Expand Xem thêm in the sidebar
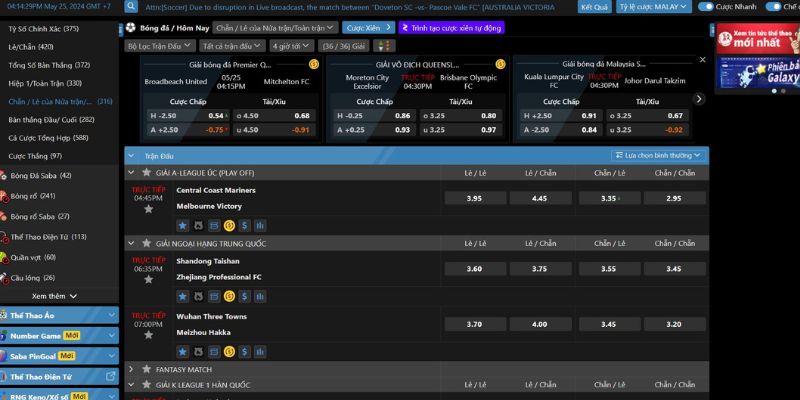800x400 pixels. click(54, 296)
